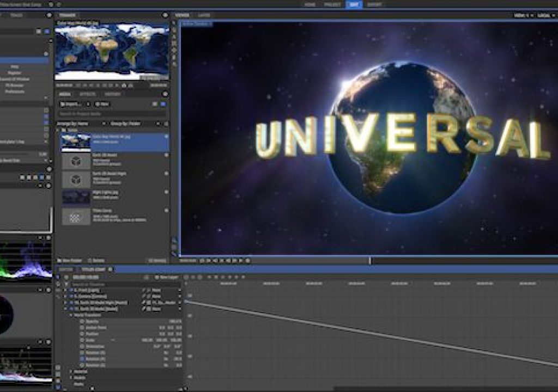
Task: Open the Group By Folder dropdown
Action: click(135, 124)
